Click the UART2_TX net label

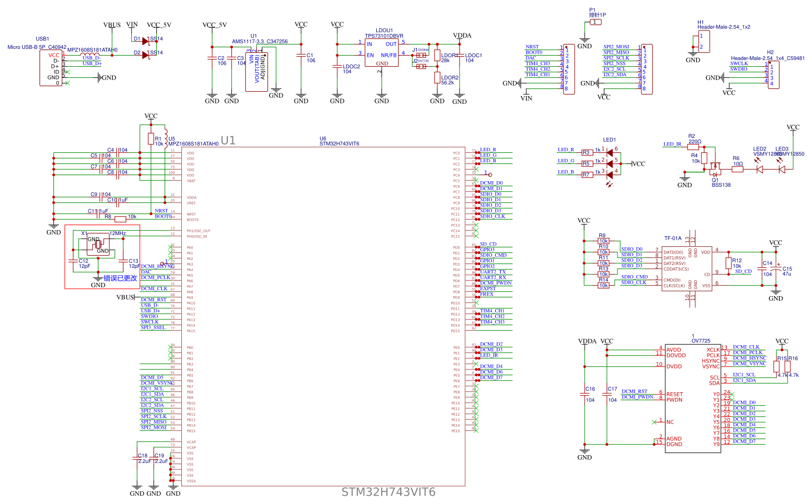click(x=493, y=272)
